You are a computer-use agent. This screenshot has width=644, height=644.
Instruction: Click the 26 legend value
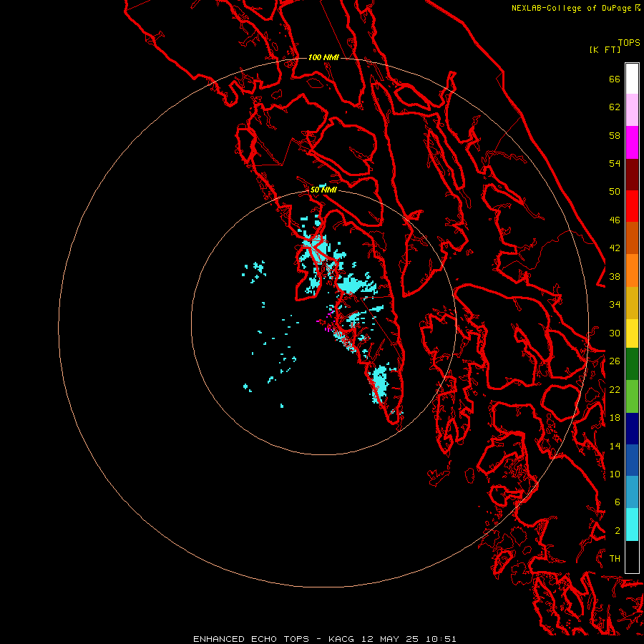(x=615, y=361)
